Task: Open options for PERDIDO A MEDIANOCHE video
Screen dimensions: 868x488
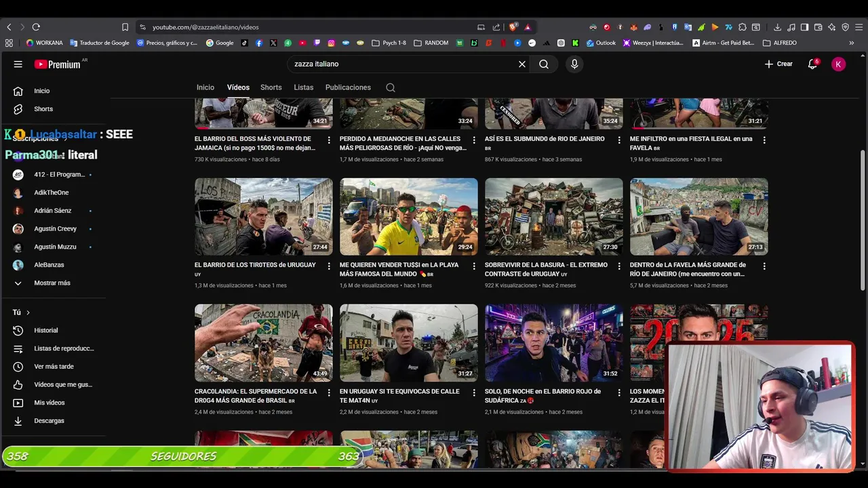Action: point(474,140)
